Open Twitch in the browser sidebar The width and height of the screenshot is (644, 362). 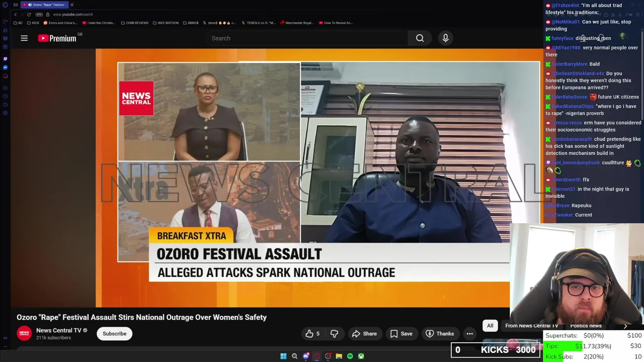click(x=6, y=59)
